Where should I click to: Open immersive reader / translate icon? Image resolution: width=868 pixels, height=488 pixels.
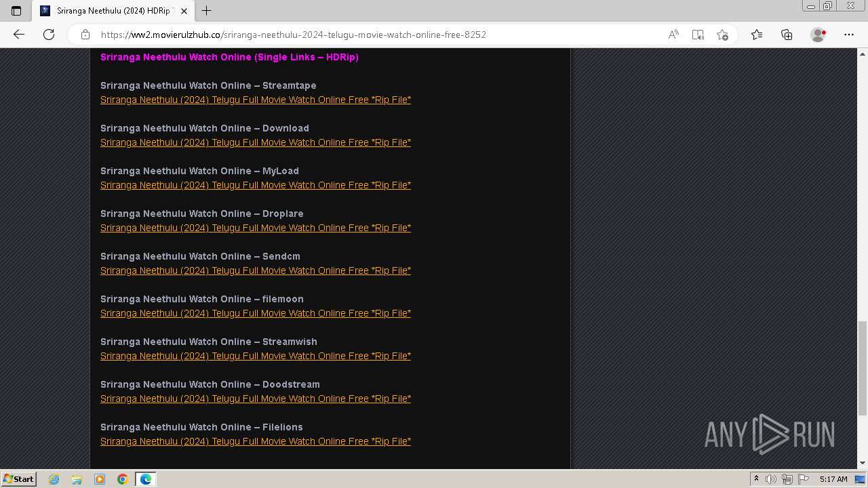click(x=698, y=35)
